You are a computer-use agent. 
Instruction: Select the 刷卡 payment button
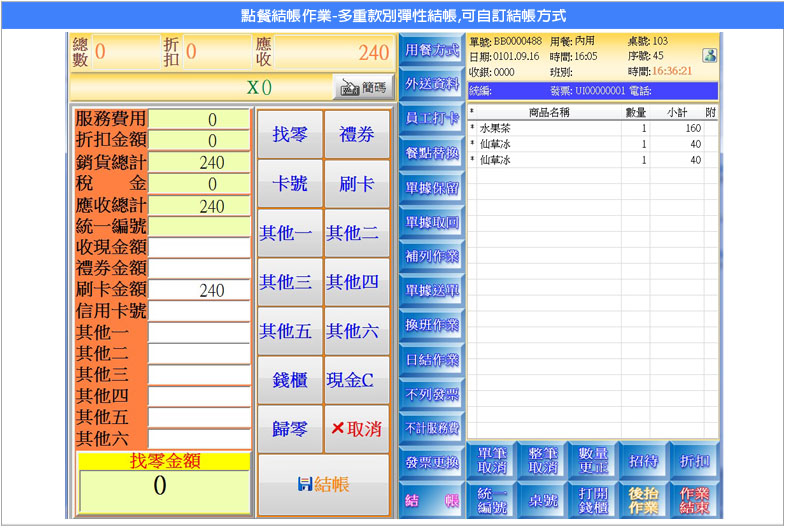[x=357, y=183]
